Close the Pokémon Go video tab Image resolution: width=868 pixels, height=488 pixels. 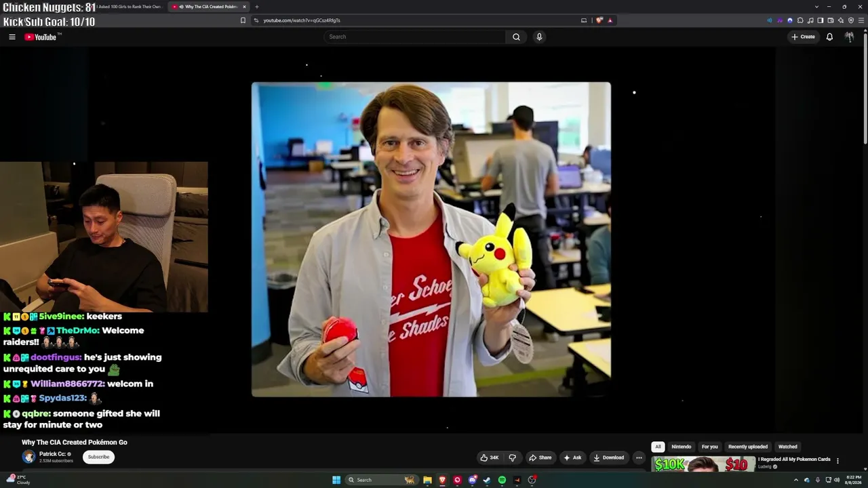(x=244, y=7)
